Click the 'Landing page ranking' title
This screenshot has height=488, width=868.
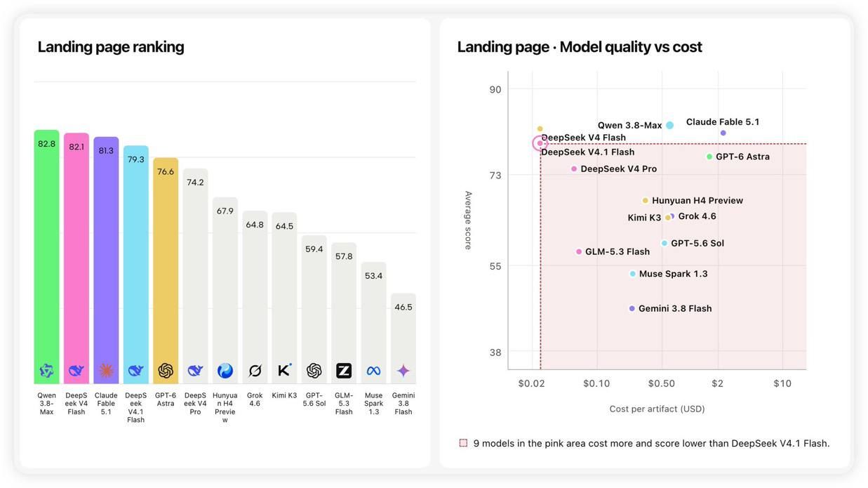click(x=111, y=47)
